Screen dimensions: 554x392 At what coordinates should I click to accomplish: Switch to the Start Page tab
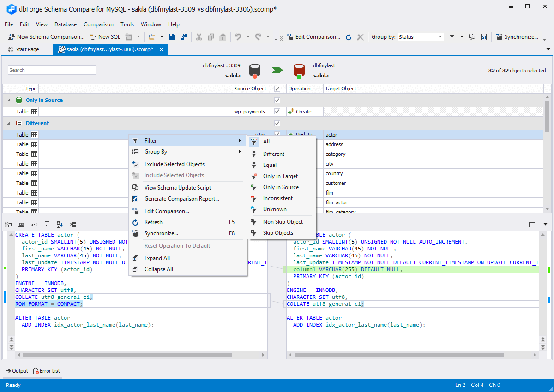point(24,49)
